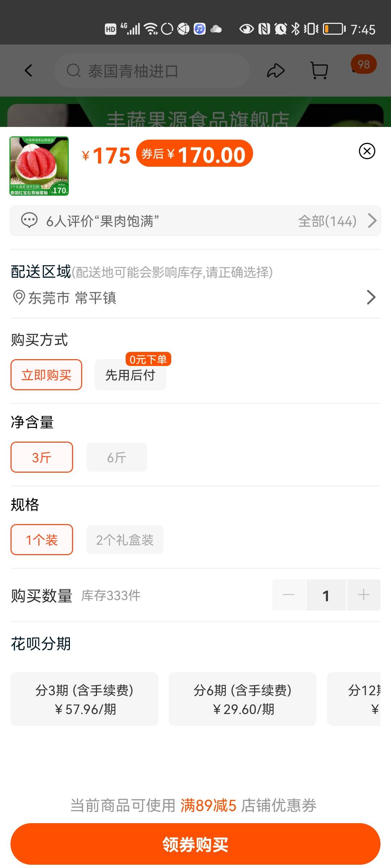The height and width of the screenshot is (868, 391).
Task: Select 分3期 Huabei installment plan
Action: click(x=84, y=699)
